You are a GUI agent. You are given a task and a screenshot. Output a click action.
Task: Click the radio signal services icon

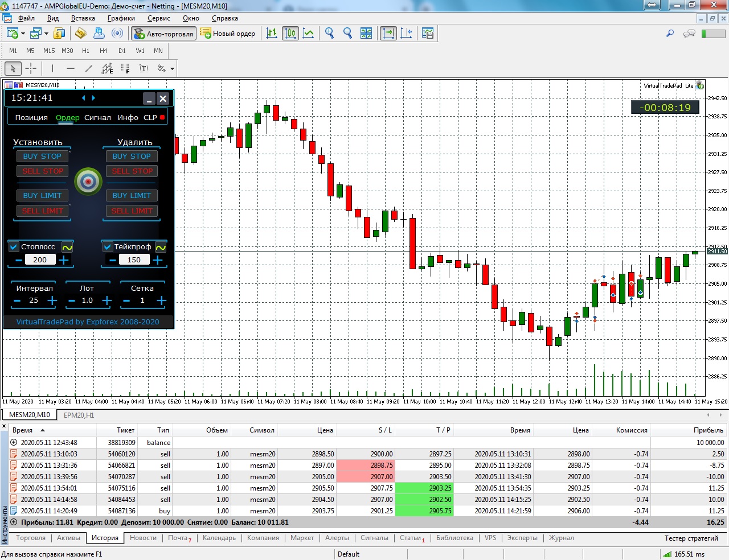(x=117, y=34)
